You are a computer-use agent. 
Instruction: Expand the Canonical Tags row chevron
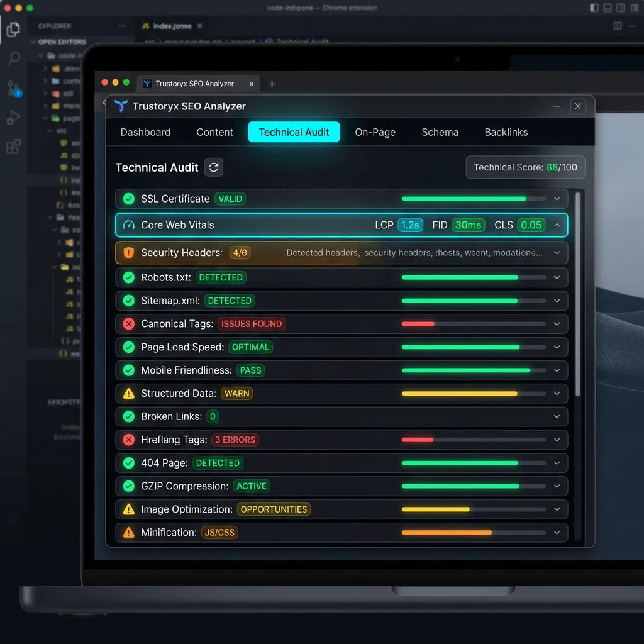(x=557, y=324)
